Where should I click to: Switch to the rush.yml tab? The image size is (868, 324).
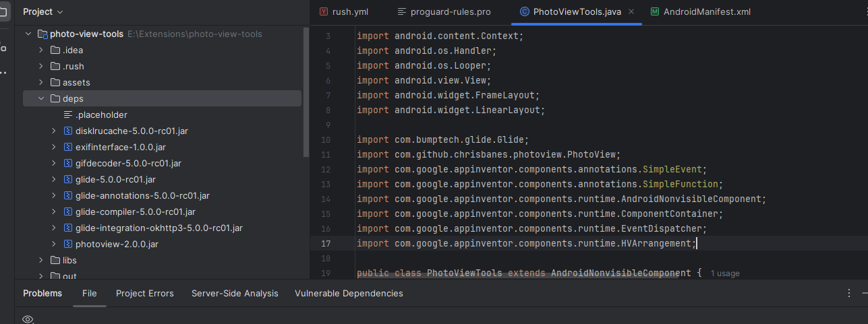click(x=344, y=11)
